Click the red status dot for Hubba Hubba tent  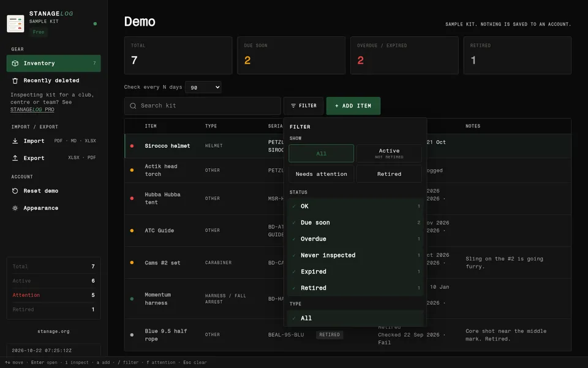(x=132, y=198)
